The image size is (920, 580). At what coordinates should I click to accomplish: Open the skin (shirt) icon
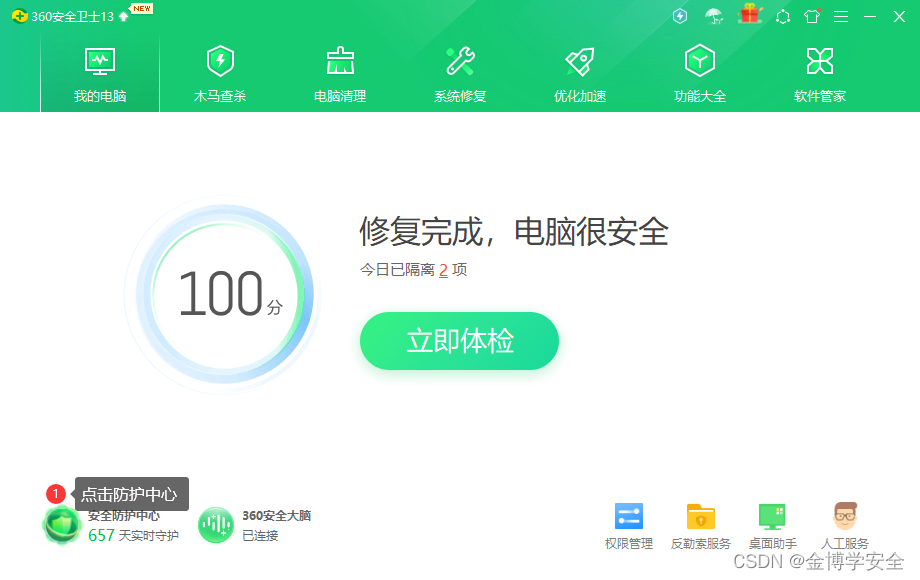(x=812, y=16)
